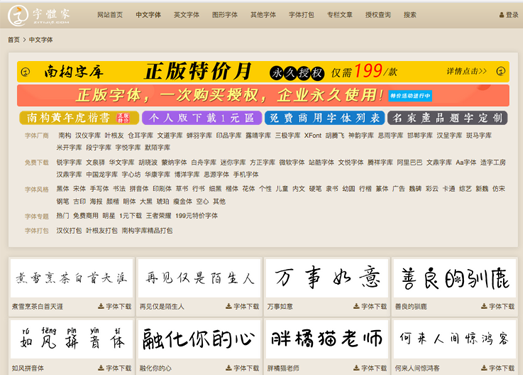Click the orange 正版字体 授权 banner
523x375 pixels.
coord(263,95)
